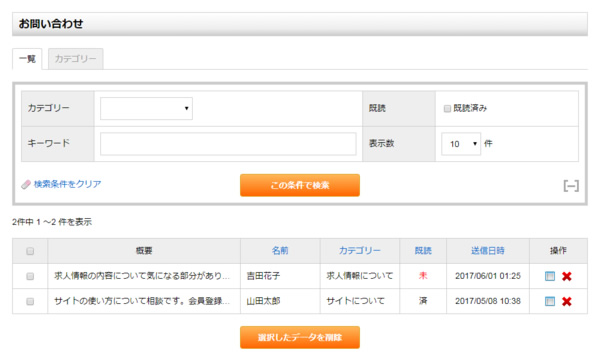This screenshot has height=361, width=600.
Task: Switch to the カテゴリー tab
Action: click(75, 59)
